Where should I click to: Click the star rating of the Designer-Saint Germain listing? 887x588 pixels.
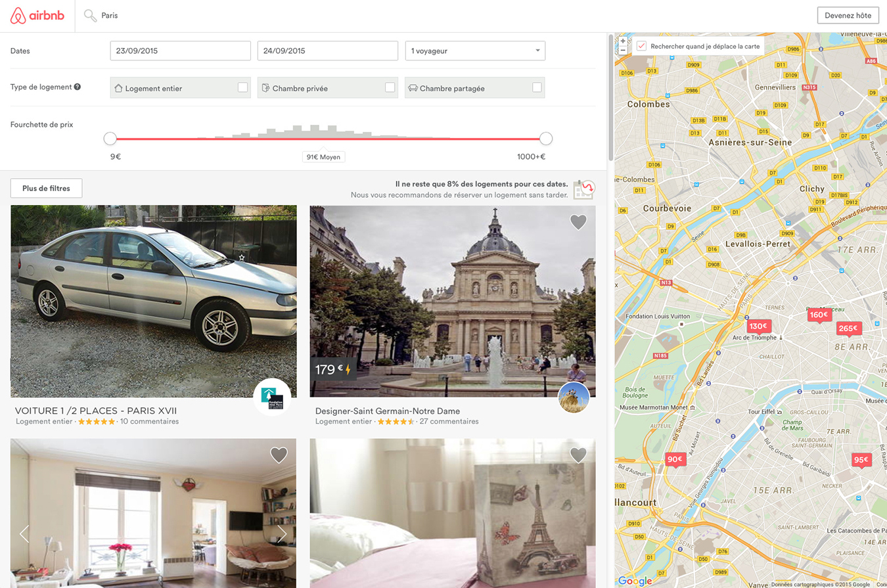pyautogui.click(x=396, y=422)
